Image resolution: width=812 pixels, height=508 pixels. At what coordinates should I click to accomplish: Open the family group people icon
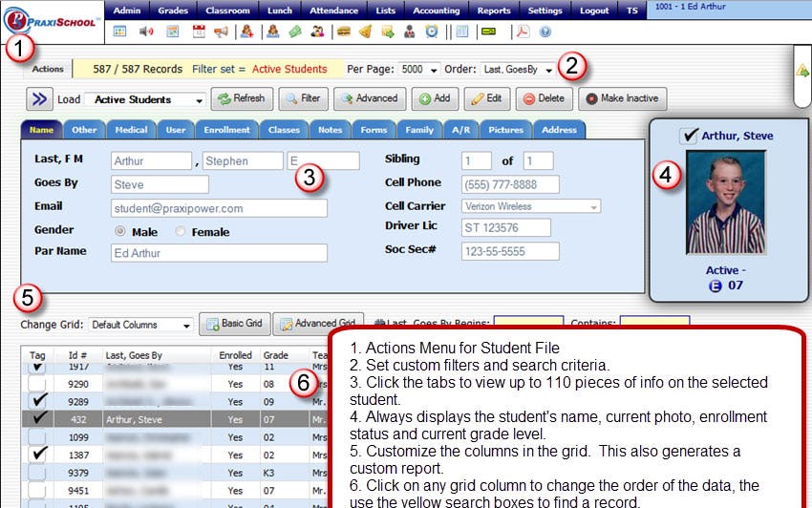317,32
